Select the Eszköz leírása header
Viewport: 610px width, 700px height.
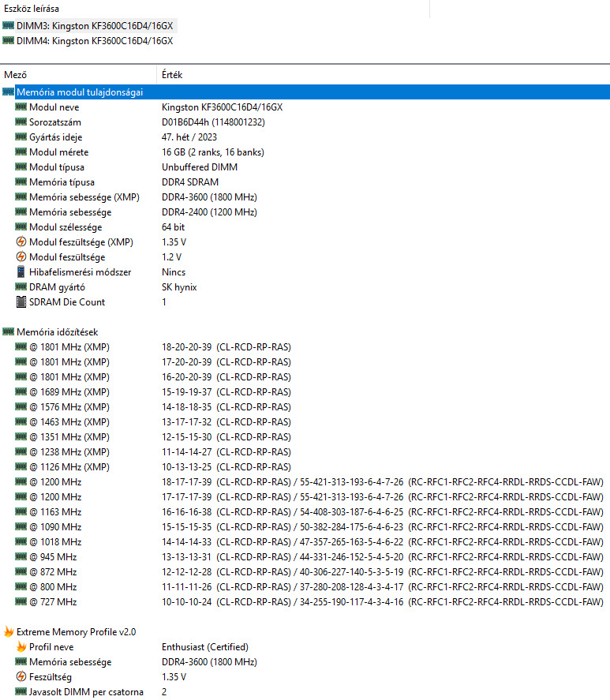(x=32, y=9)
